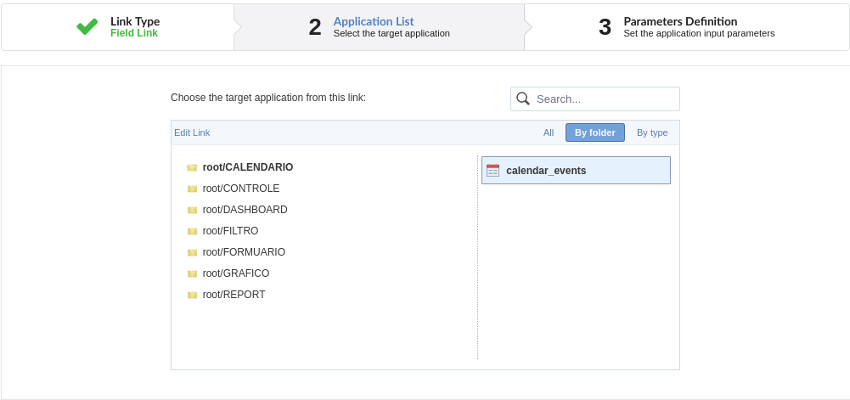
Task: Show applications in root/GRAFICO
Action: pos(236,273)
